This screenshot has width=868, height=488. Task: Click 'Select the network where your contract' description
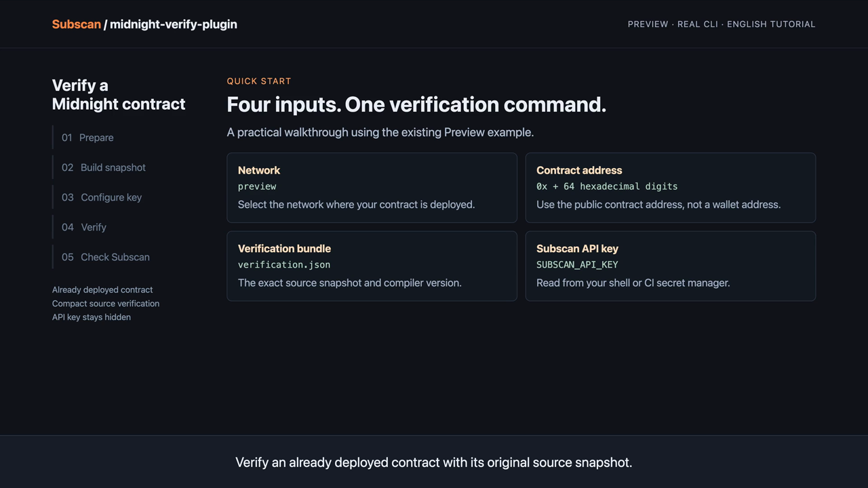coord(356,205)
